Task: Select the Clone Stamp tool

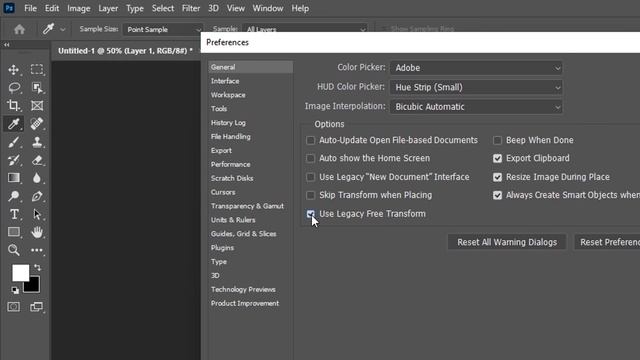Action: (x=37, y=142)
